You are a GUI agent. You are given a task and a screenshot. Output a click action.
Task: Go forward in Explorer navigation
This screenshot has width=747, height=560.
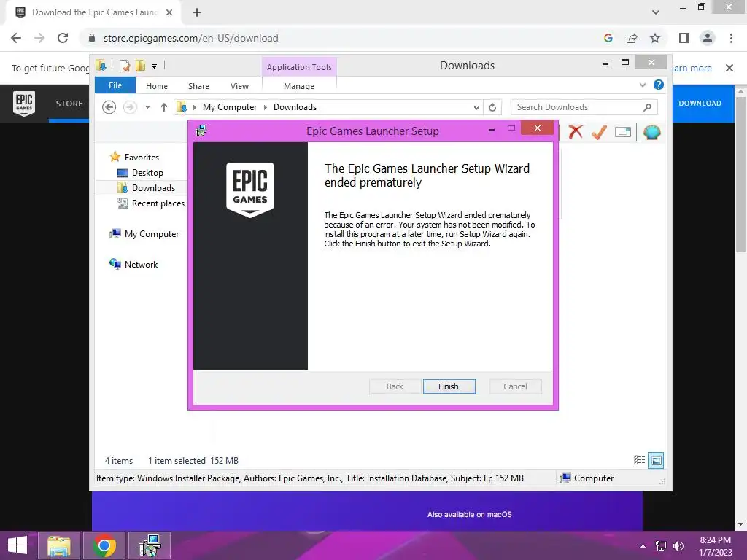(x=130, y=107)
